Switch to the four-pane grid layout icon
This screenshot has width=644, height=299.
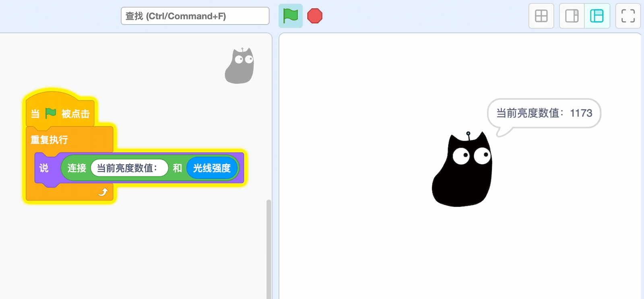click(541, 16)
